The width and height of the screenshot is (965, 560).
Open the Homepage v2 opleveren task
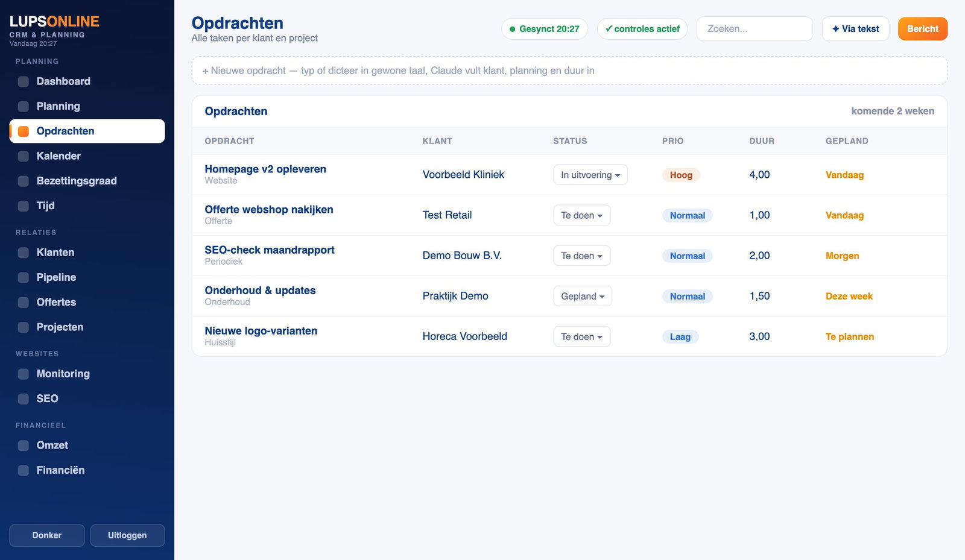point(265,169)
